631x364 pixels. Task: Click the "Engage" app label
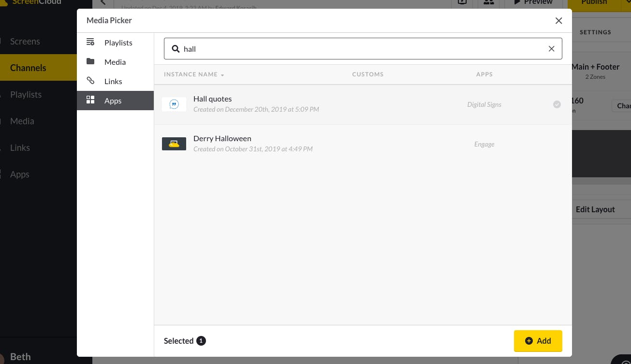point(484,144)
